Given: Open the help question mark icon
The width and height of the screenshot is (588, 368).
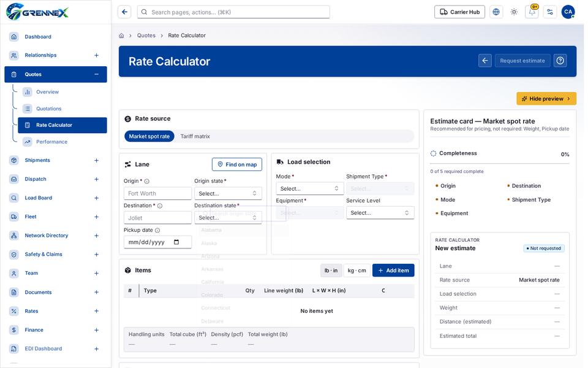Looking at the screenshot, I should click(x=560, y=61).
